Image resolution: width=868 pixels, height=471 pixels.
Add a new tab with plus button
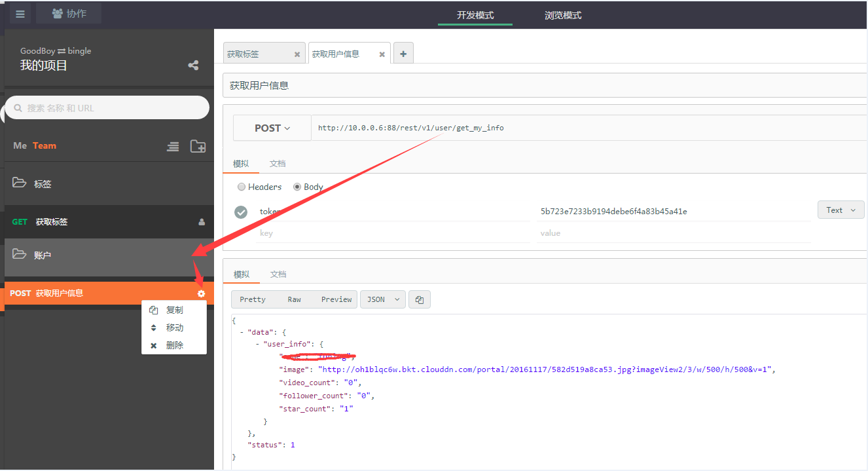tap(403, 54)
